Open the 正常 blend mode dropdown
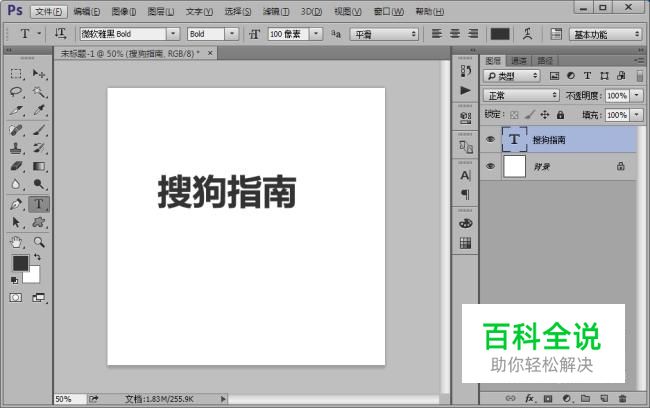This screenshot has height=408, width=650. (521, 95)
